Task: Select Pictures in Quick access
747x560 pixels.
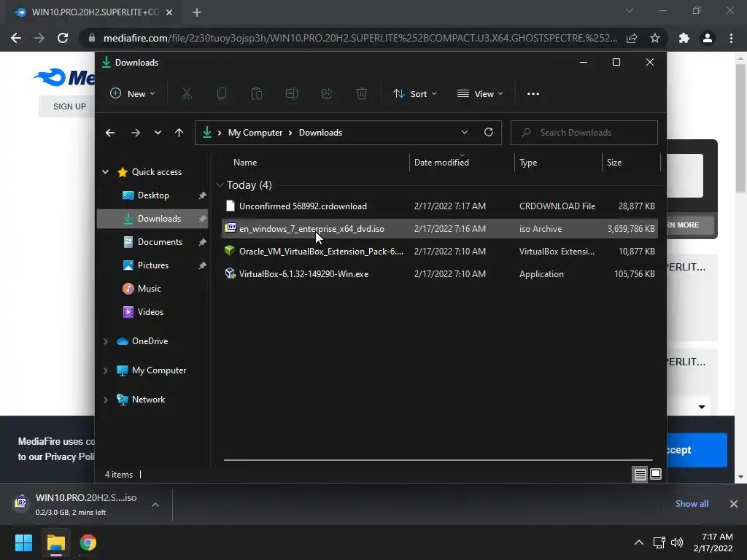Action: [x=152, y=265]
